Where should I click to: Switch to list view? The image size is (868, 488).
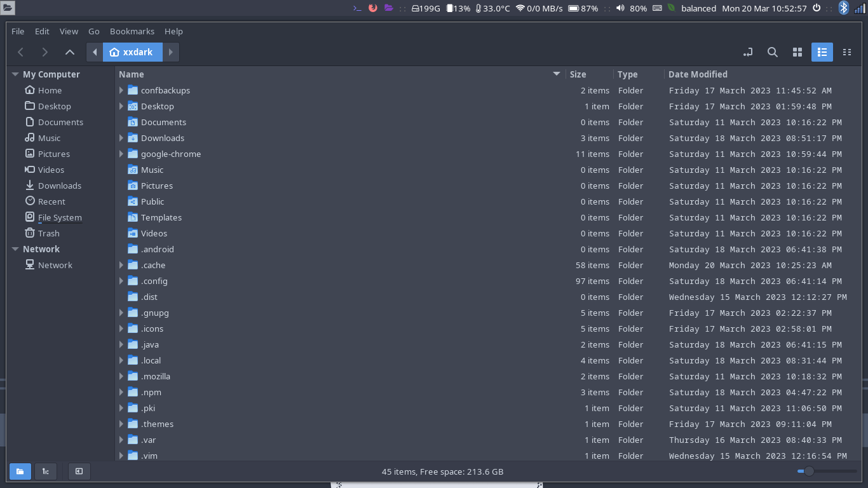pos(822,52)
